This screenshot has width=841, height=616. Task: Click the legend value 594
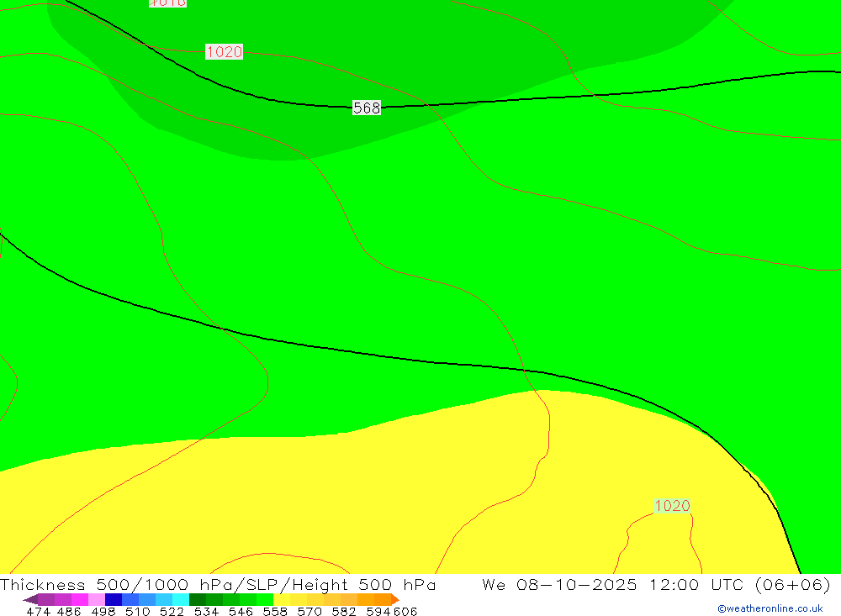point(378,611)
